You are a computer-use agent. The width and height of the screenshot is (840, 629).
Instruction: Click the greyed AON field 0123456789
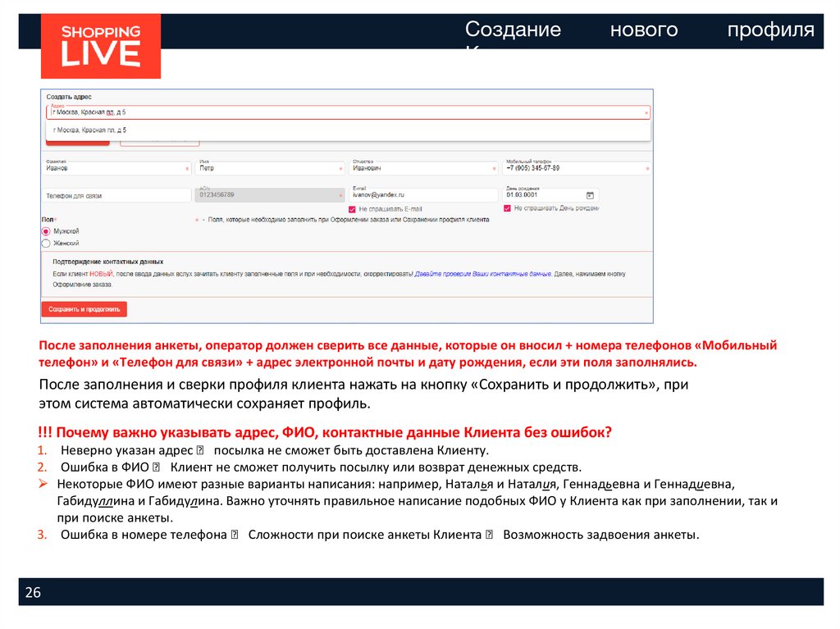(x=270, y=195)
